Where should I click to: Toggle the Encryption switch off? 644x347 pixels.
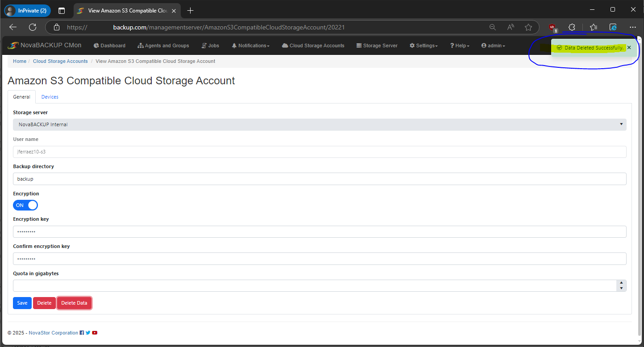(x=25, y=205)
